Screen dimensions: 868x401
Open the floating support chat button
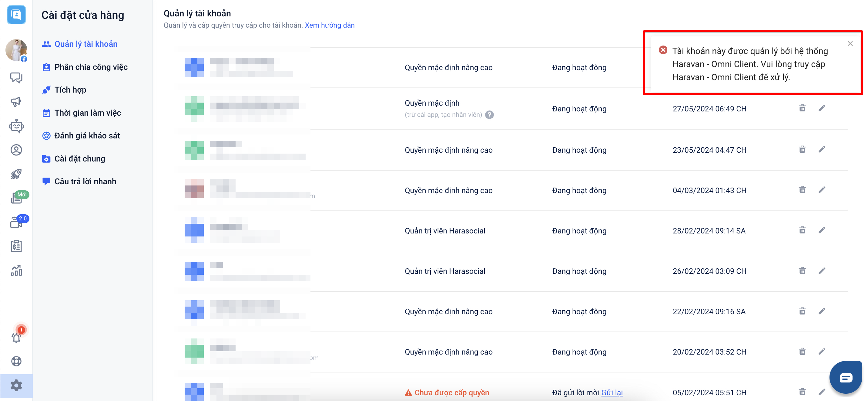coord(846,377)
